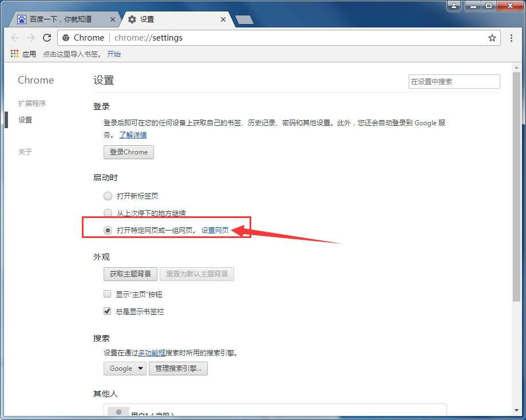The width and height of the screenshot is (526, 420).
Task: Bookmark this page with the star icon
Action: point(492,38)
